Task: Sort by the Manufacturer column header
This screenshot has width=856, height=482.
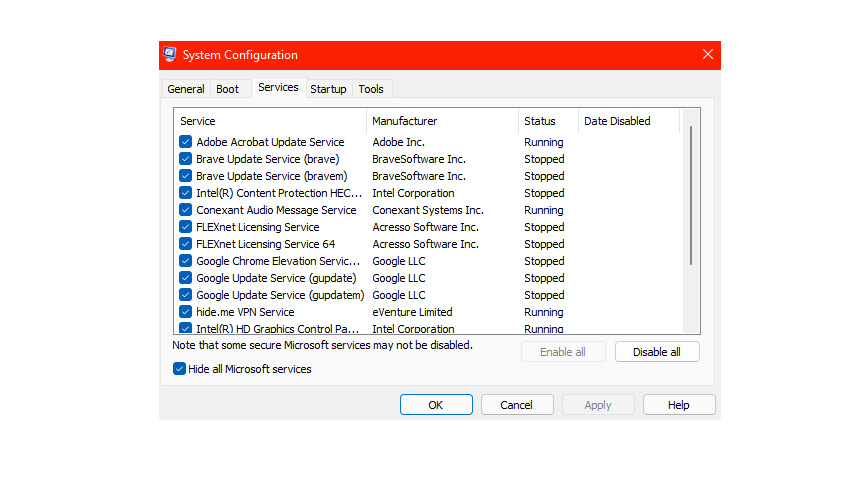Action: [x=442, y=121]
